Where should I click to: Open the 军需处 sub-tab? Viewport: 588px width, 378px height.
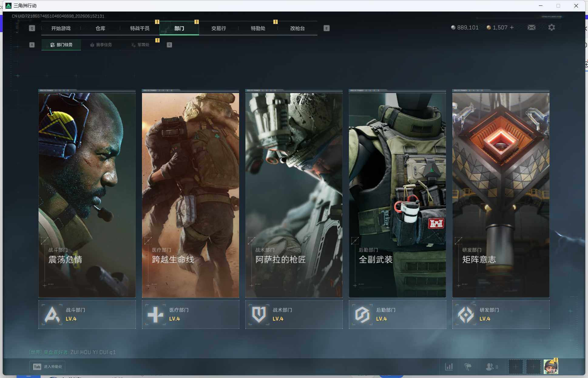click(140, 45)
